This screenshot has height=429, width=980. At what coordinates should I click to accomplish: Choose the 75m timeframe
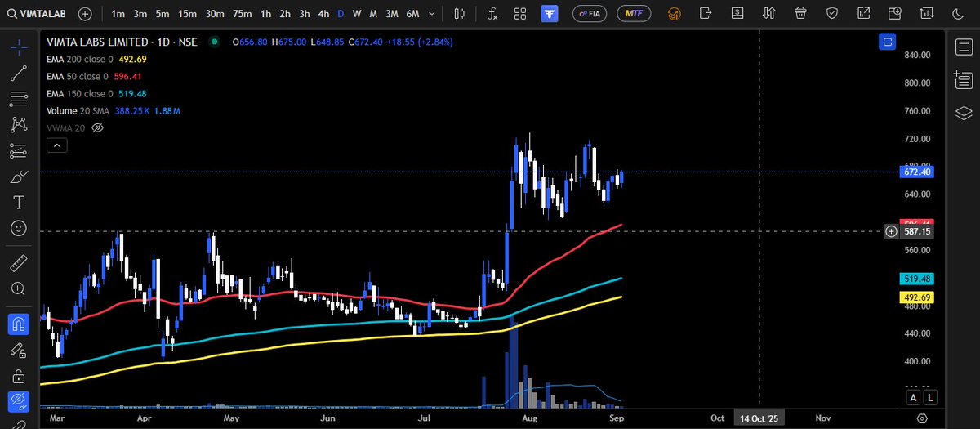pos(242,14)
